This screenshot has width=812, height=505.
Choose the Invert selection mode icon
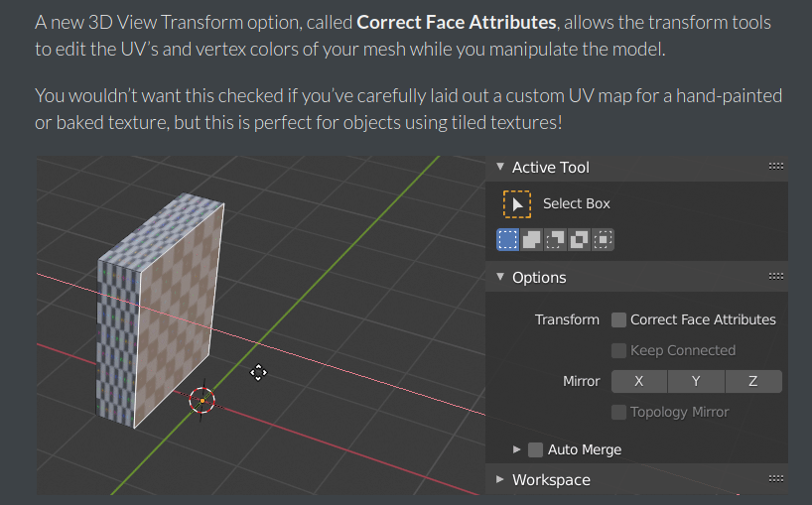coord(579,239)
